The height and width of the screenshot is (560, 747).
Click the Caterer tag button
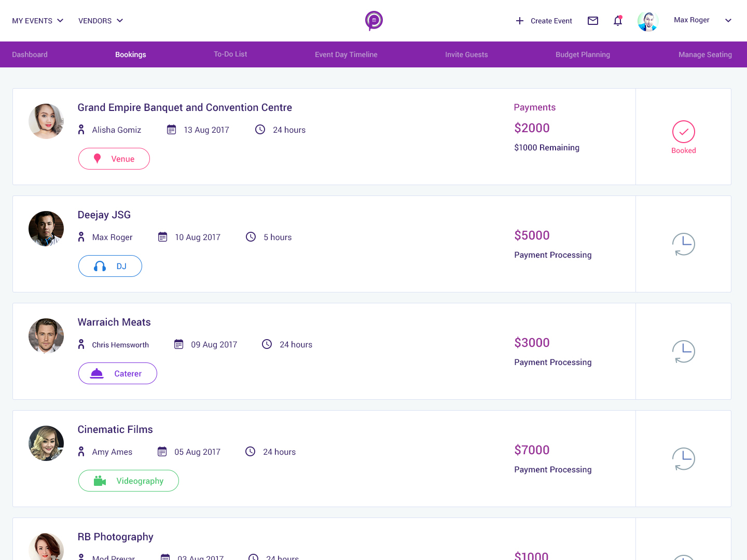coord(118,373)
